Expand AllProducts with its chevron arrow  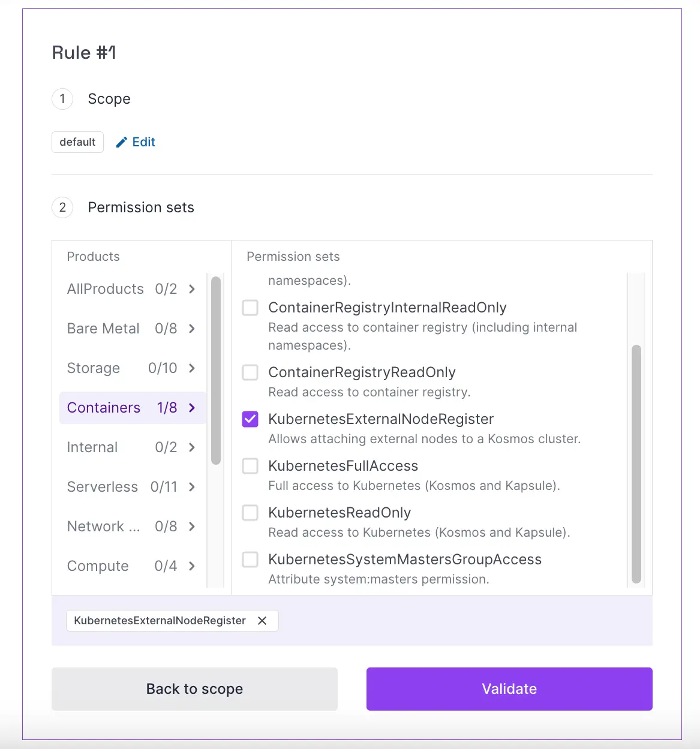point(192,289)
